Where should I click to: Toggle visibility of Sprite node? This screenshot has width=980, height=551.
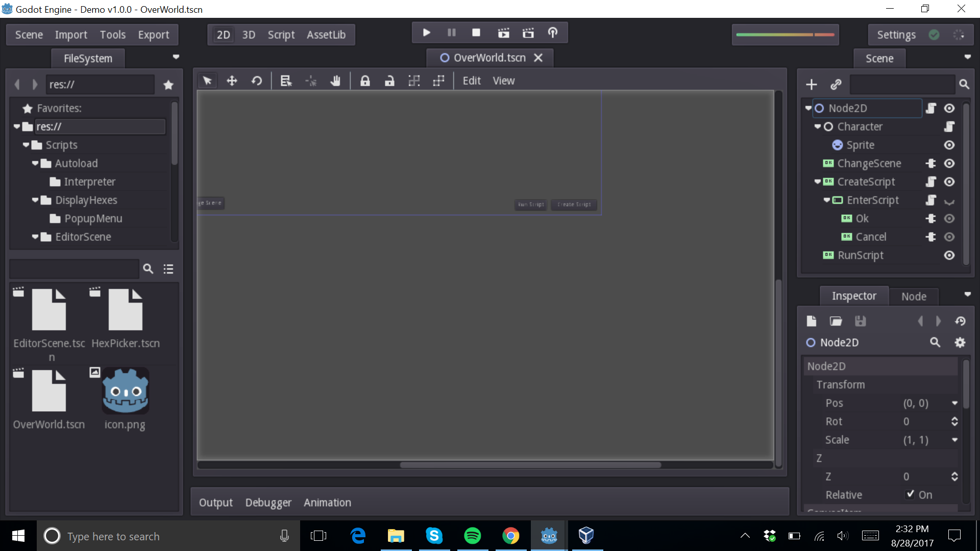(x=949, y=145)
